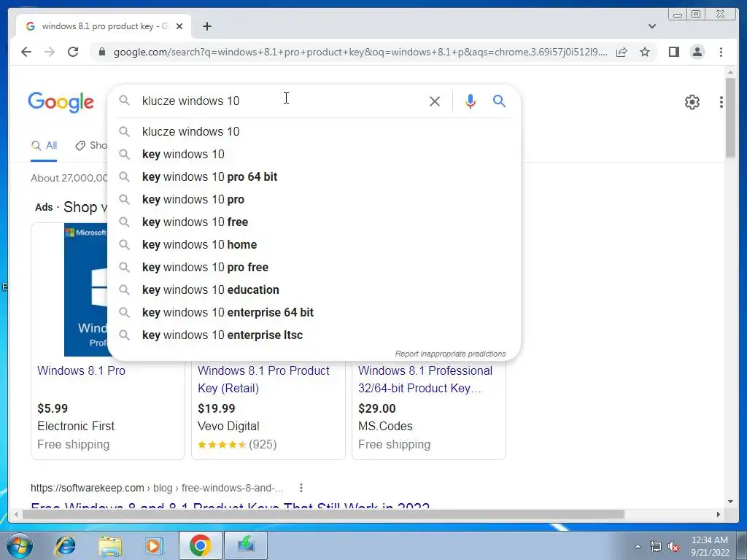Pick 'key windows 10 enterprise ltsc'
The image size is (747, 560).
coord(314,335)
